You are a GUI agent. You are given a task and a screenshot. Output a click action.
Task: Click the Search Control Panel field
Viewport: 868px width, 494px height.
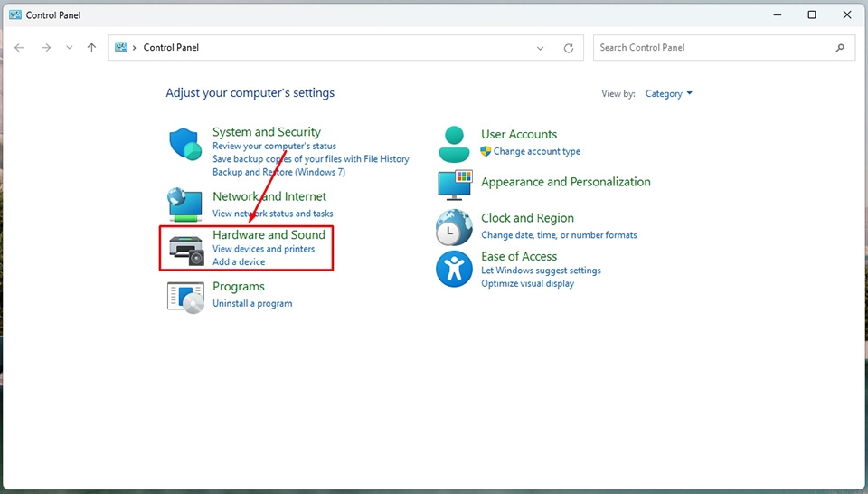click(x=724, y=48)
